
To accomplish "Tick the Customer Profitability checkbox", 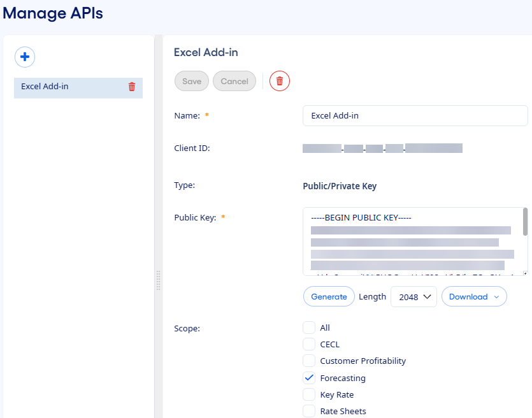I will 309,361.
